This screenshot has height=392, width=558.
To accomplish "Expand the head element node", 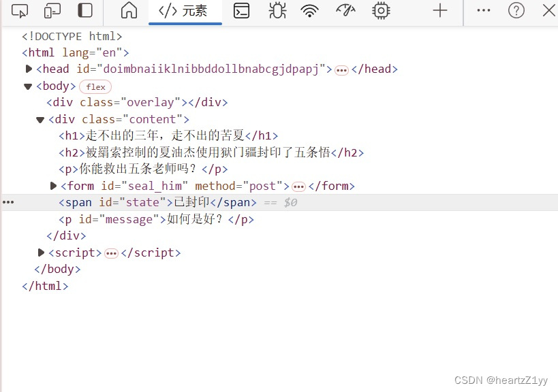I will point(29,69).
